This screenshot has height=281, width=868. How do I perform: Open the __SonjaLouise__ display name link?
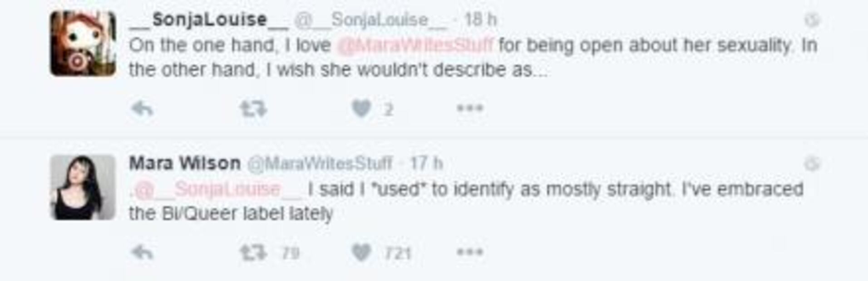coord(209,19)
